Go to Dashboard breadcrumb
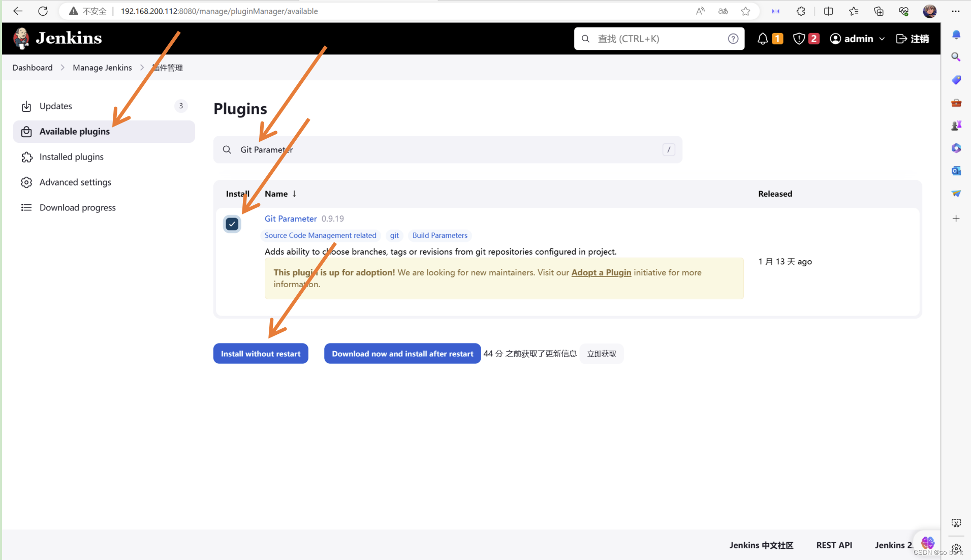 [33, 68]
